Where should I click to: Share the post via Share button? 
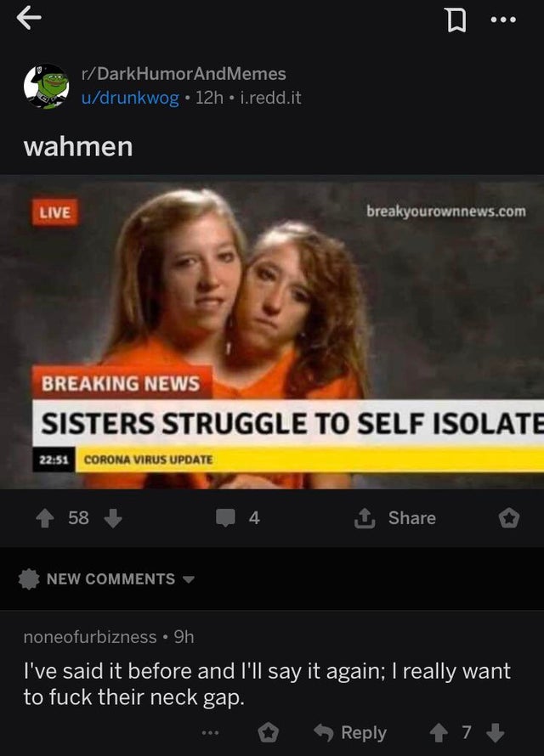(395, 518)
